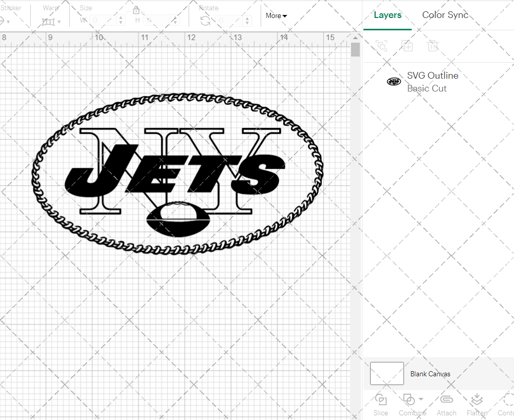Click the width stepper arrows
The width and height of the screenshot is (514, 420).
[121, 21]
